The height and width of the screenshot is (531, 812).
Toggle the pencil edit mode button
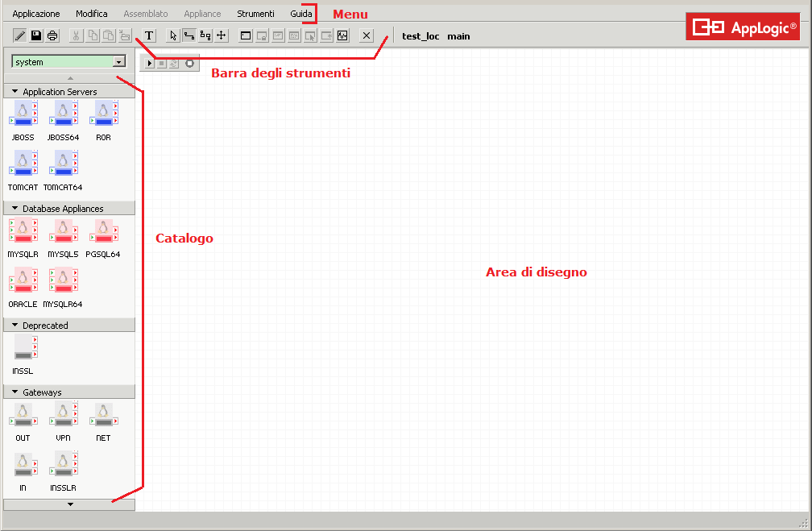pyautogui.click(x=20, y=35)
